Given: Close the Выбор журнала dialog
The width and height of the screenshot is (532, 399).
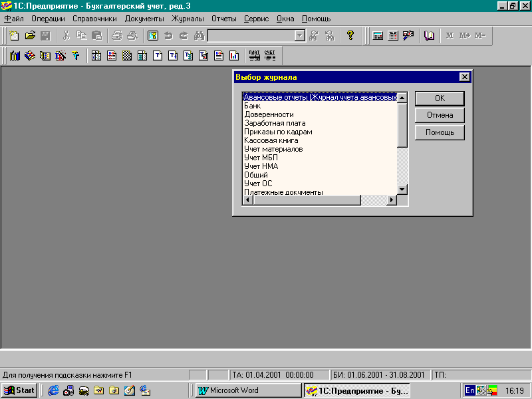Looking at the screenshot, I should pos(464,77).
